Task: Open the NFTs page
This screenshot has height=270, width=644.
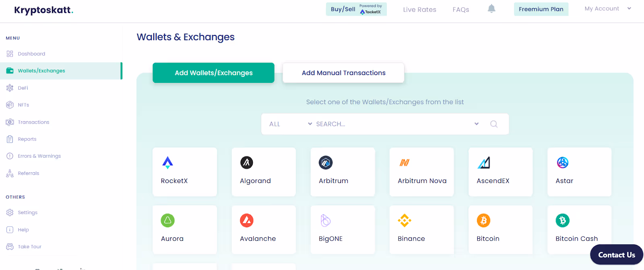Action: (23, 105)
